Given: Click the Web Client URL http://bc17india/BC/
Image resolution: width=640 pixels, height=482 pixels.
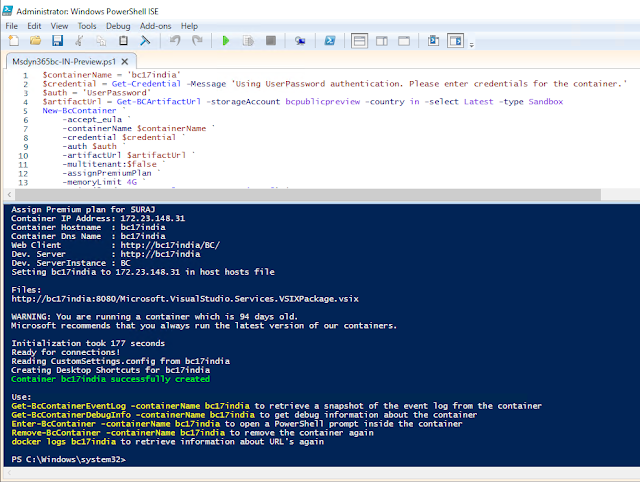Looking at the screenshot, I should pos(170,245).
